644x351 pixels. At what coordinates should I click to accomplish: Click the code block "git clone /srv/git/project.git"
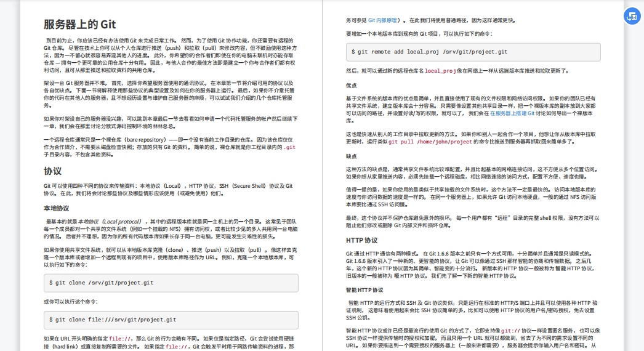click(x=171, y=283)
